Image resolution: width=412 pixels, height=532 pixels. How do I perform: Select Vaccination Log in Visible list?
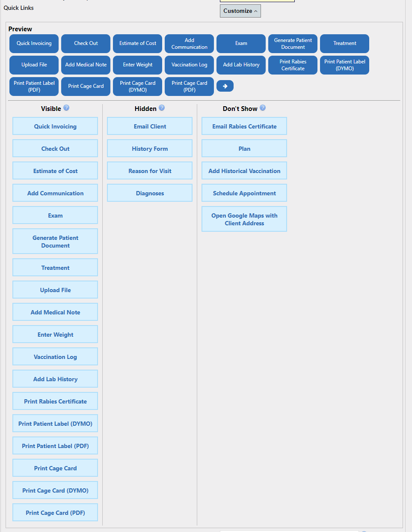[55, 357]
